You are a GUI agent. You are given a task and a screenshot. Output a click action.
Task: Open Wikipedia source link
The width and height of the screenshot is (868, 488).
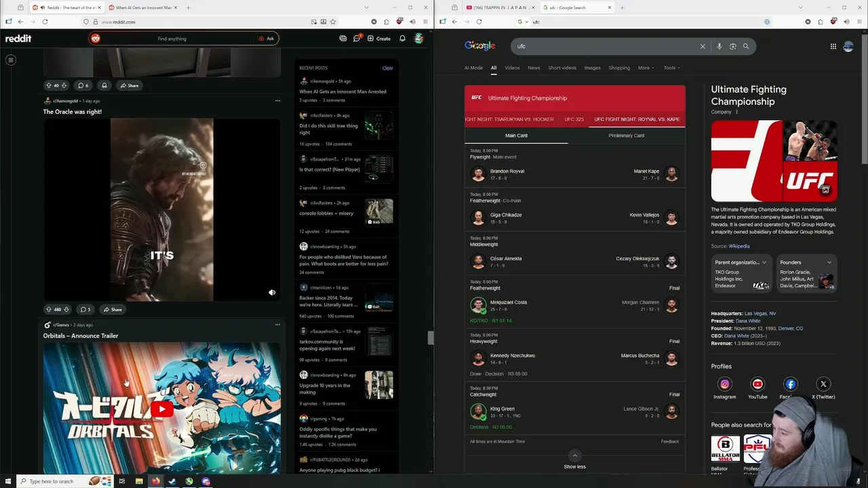point(739,246)
